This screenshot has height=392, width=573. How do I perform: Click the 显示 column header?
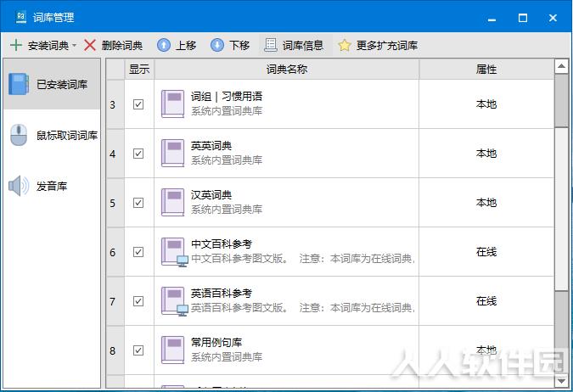tap(139, 69)
